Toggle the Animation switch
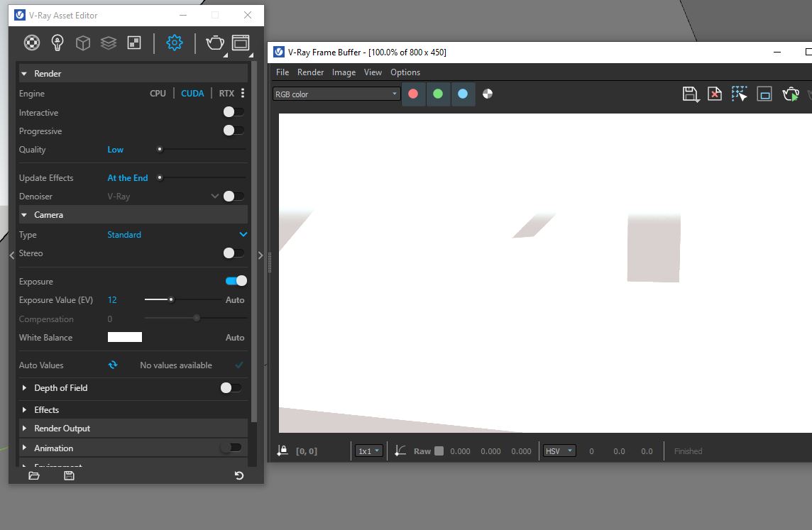Screen dimensions: 812x530 coord(231,448)
